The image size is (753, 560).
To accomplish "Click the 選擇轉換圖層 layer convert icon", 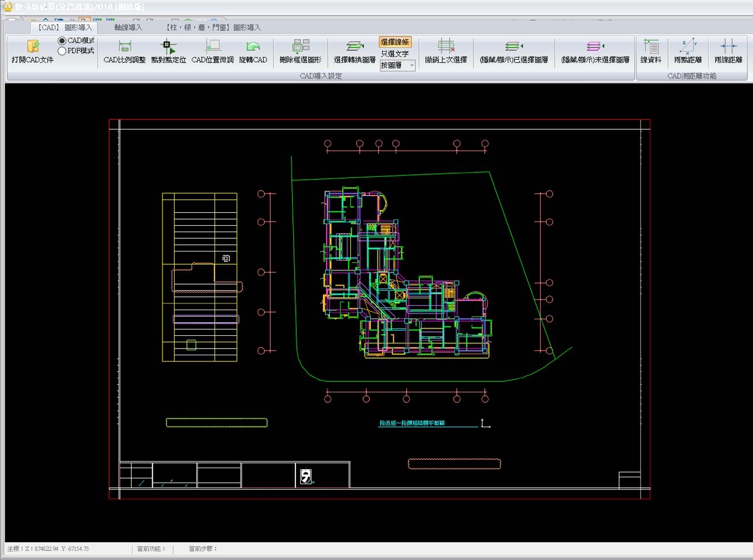I will 354,51.
